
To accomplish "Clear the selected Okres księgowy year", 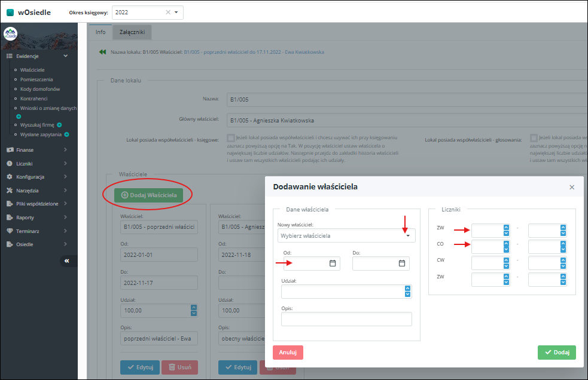I will [168, 12].
